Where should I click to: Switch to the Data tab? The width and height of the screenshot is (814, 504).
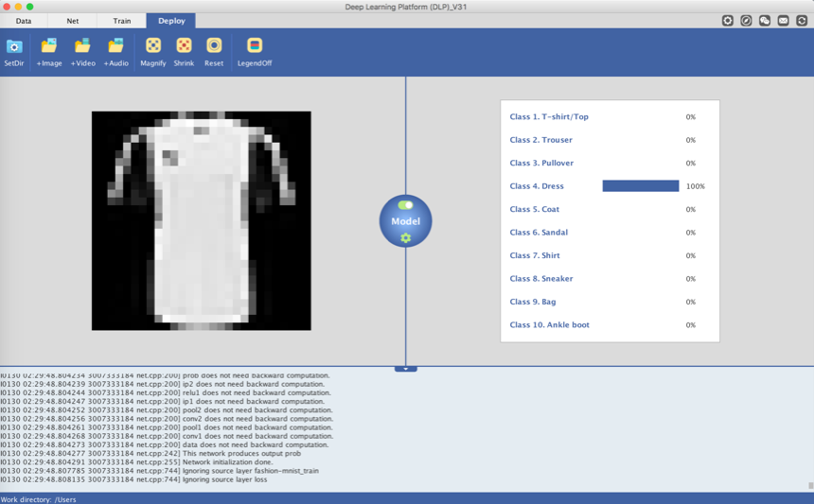coord(24,20)
